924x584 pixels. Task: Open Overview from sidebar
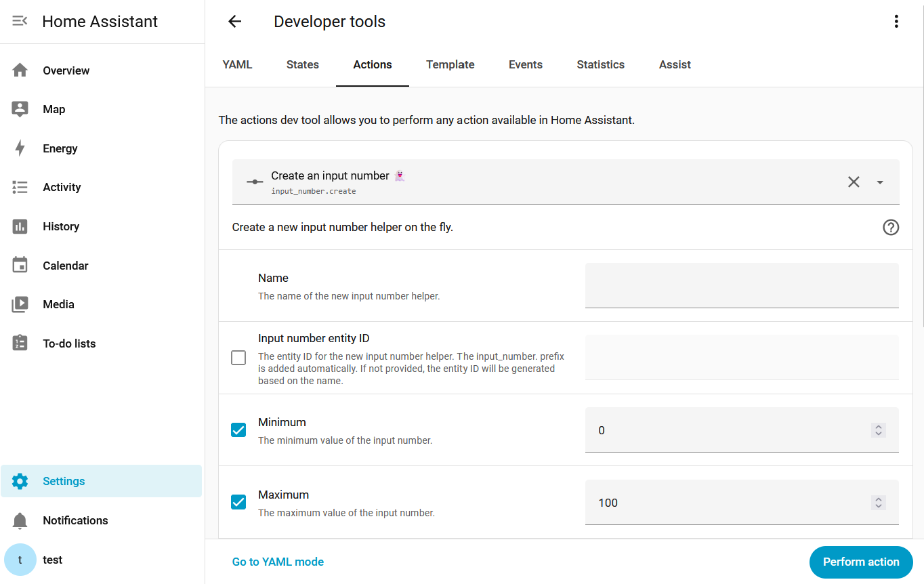click(102, 70)
